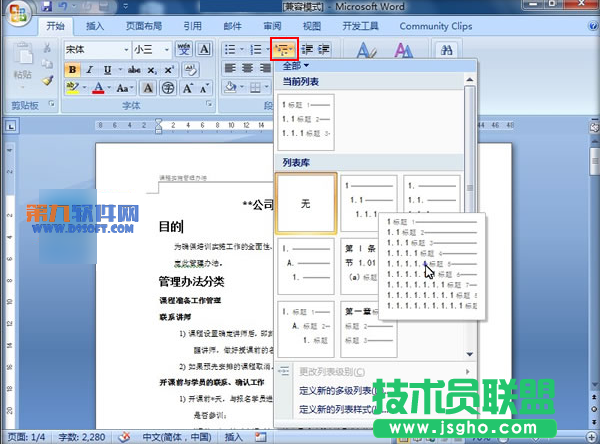
Task: Select the Format Painter brush
Action: pos(47,81)
